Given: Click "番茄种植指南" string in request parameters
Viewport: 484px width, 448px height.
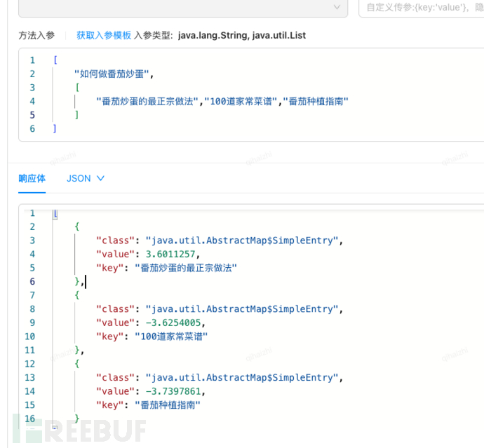Looking at the screenshot, I should coord(315,102).
